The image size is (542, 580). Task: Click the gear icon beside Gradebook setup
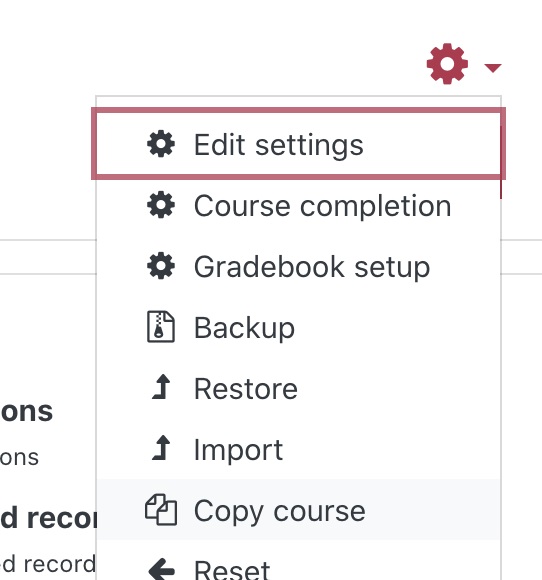click(161, 266)
